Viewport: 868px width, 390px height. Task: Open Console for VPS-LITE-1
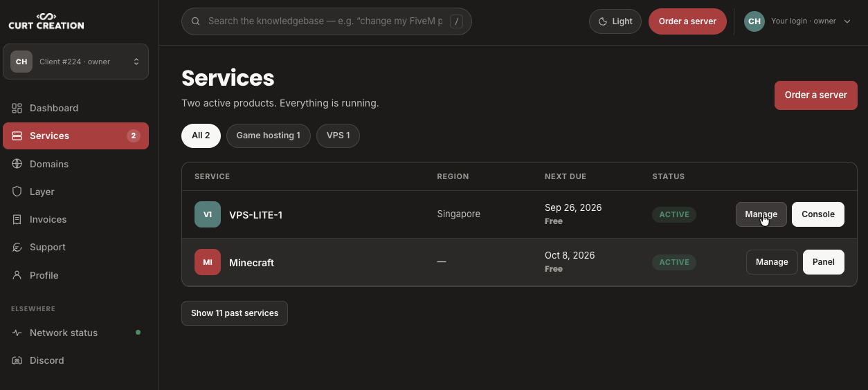tap(817, 214)
